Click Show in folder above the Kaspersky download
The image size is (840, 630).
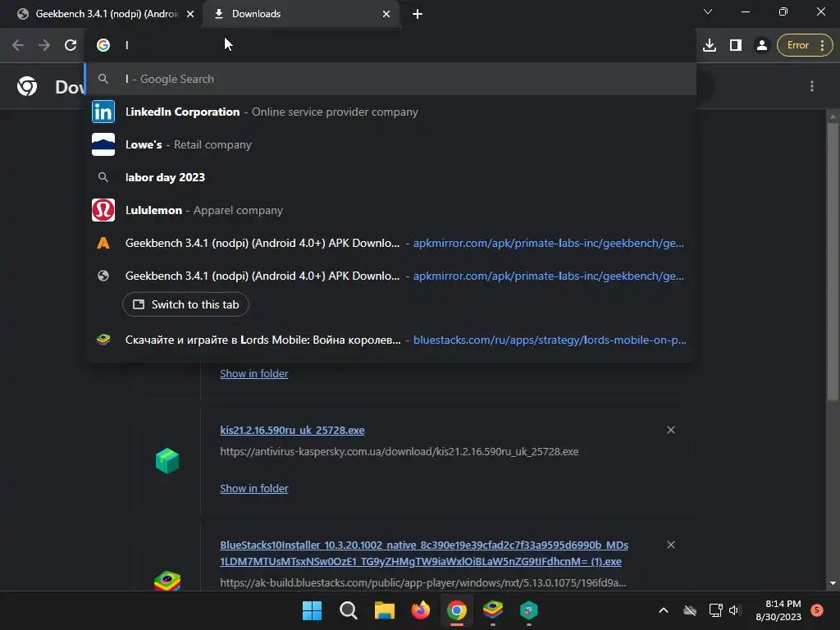coord(254,374)
